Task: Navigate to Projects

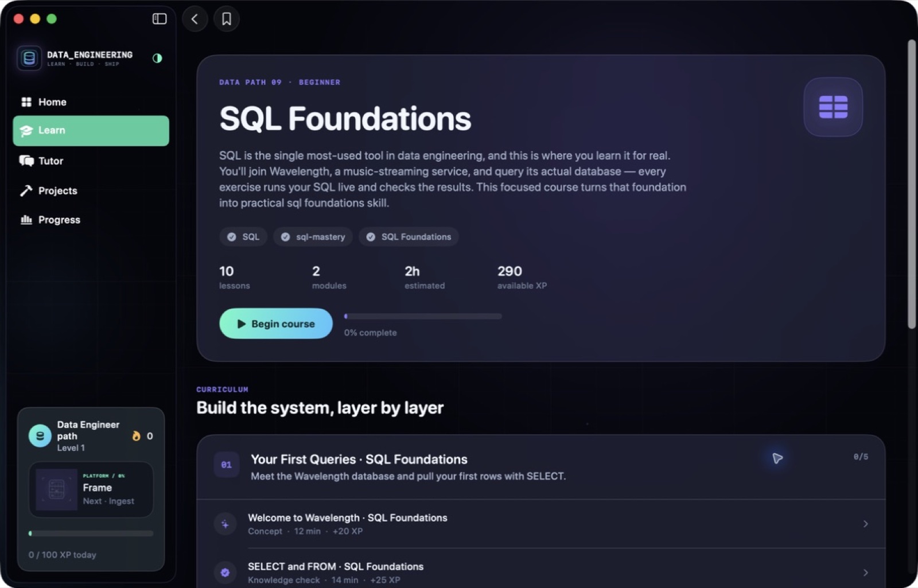Action: [x=91, y=190]
